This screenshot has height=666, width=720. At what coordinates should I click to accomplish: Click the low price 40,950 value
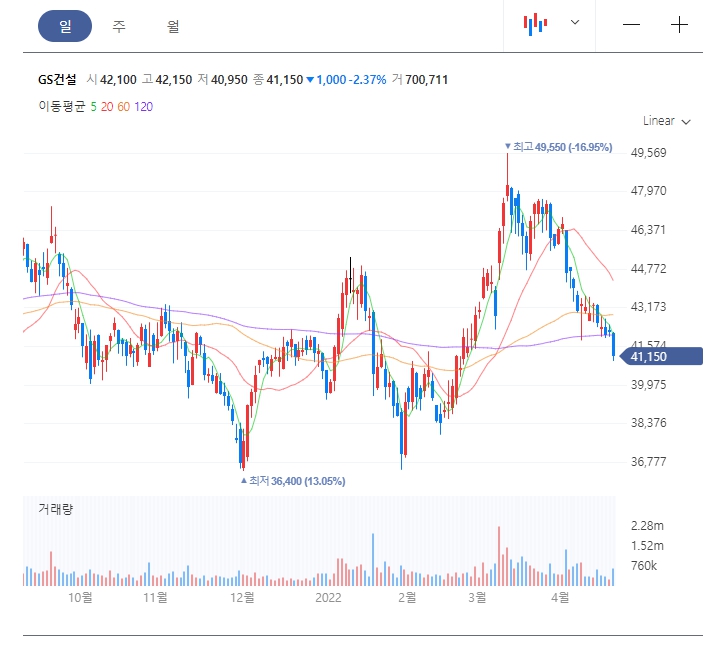click(229, 80)
